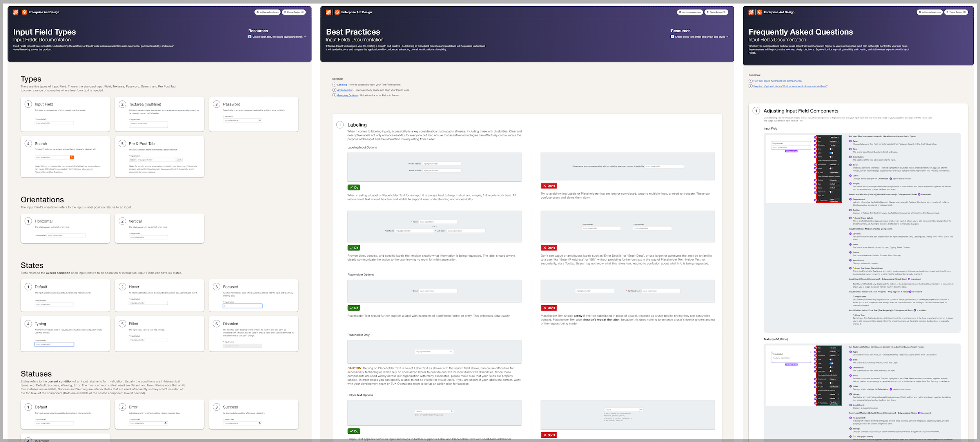
Task: Click Ant Design logo in Frequently Asked Questions header
Action: pos(760,12)
